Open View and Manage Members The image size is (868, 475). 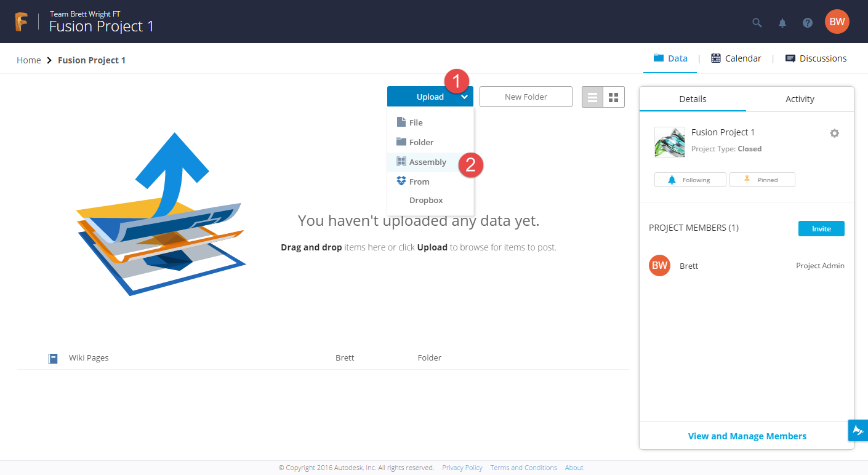coord(747,436)
